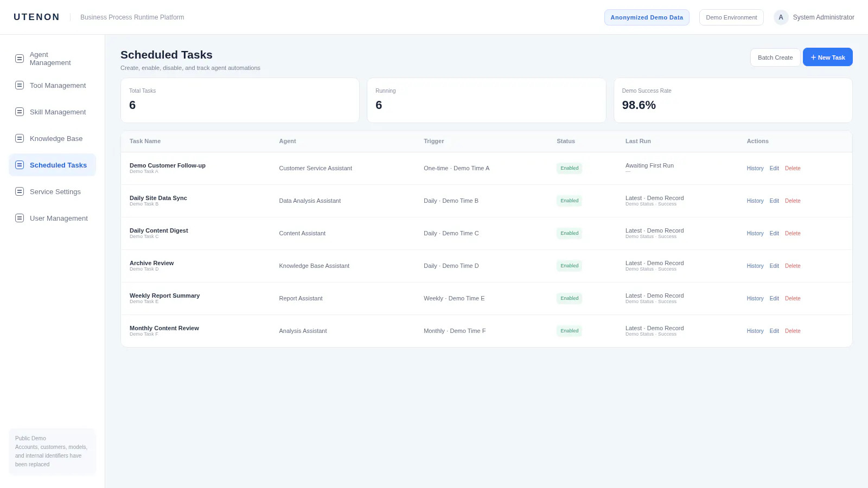
Task: Click the Knowledge Base sidebar icon
Action: point(20,138)
